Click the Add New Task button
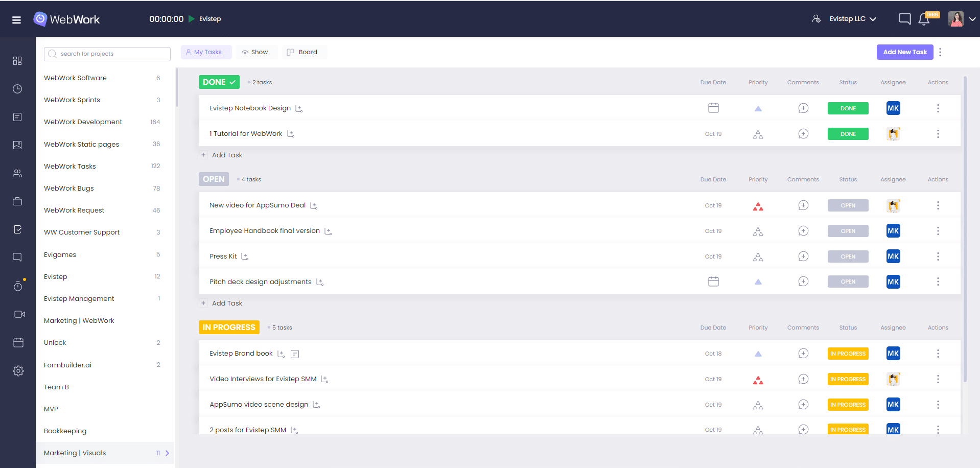Image resolution: width=980 pixels, height=468 pixels. [904, 52]
